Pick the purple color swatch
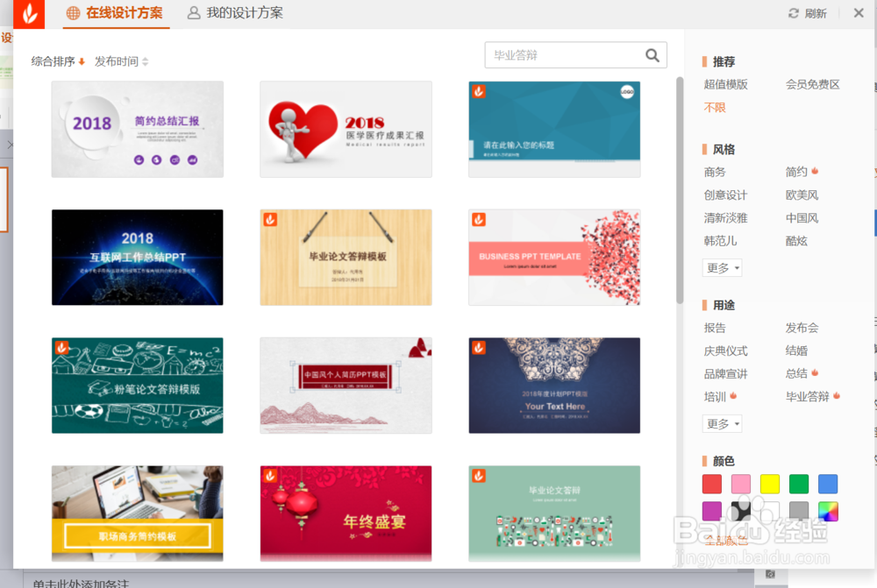Viewport: 877px width, 588px height. (711, 510)
